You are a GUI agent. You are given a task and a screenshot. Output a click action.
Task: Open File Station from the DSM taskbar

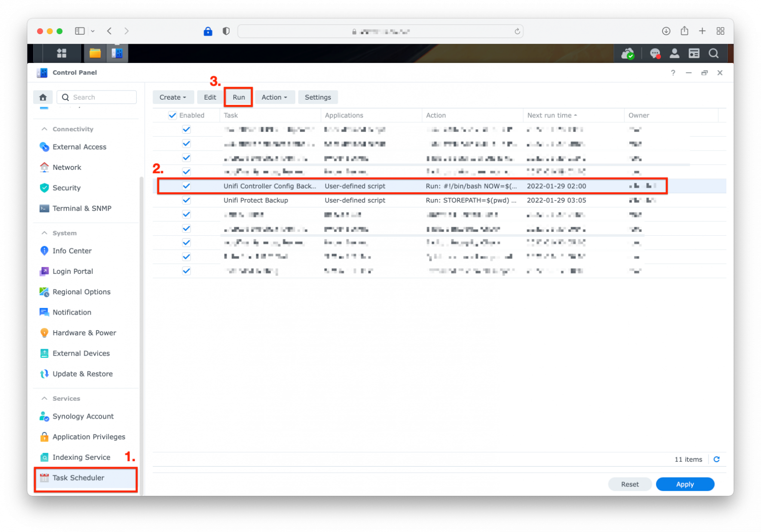click(95, 53)
